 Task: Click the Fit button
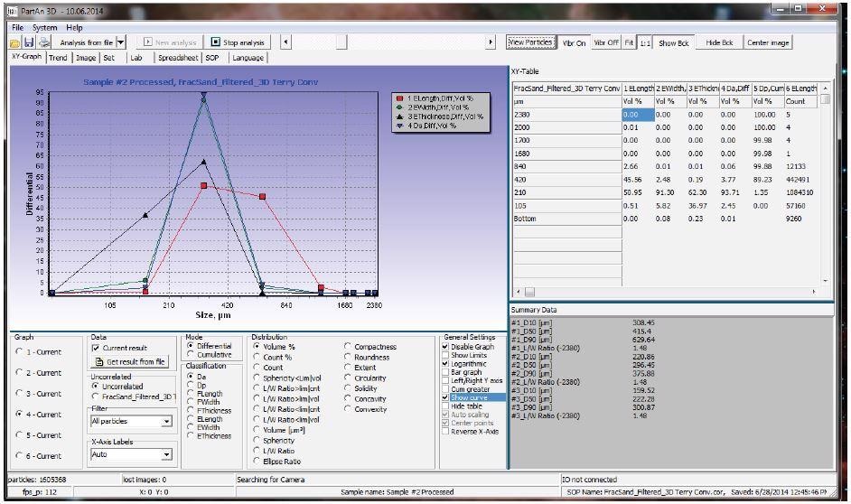click(x=629, y=42)
